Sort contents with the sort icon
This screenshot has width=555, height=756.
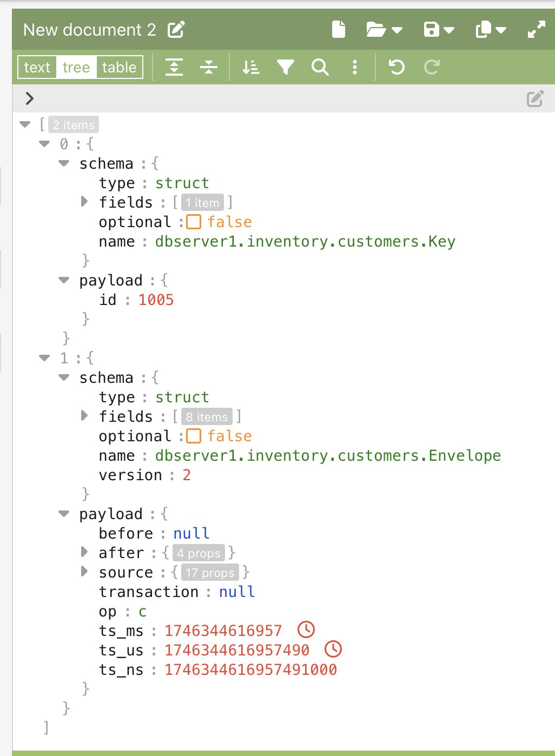pyautogui.click(x=251, y=67)
